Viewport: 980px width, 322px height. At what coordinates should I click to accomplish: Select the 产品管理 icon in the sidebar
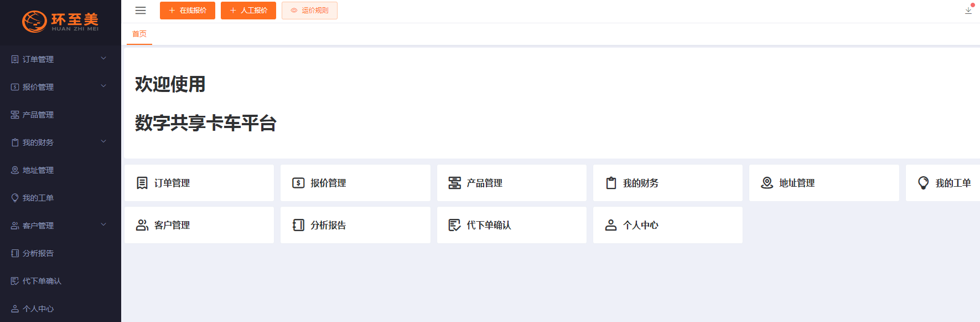pyautogui.click(x=14, y=114)
